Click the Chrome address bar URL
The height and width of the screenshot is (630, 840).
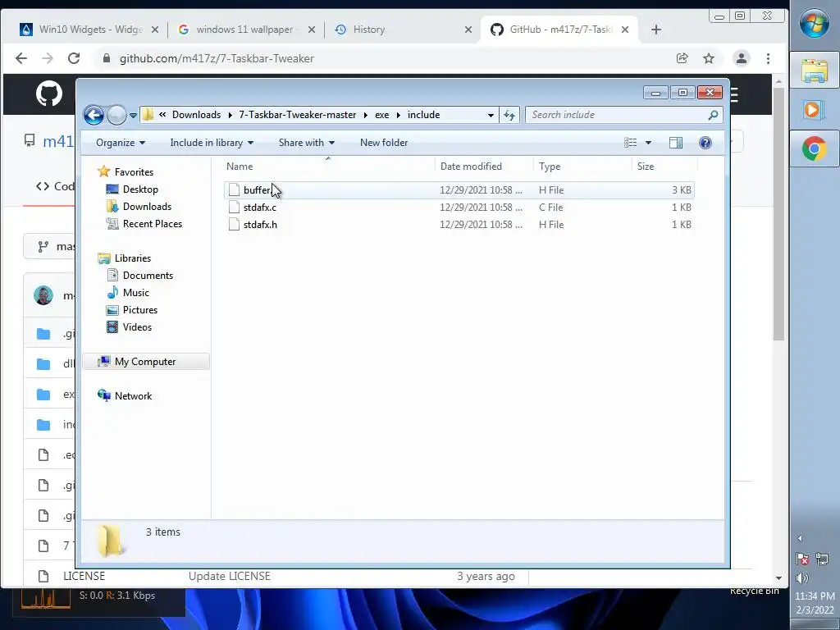[217, 58]
